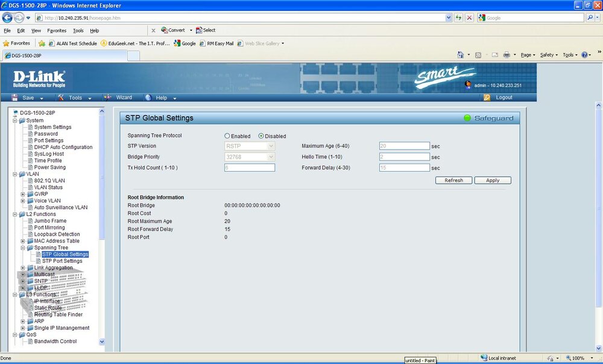Click the DGS-1500-28P device icon in tree
This screenshot has height=364, width=603.
[16, 113]
